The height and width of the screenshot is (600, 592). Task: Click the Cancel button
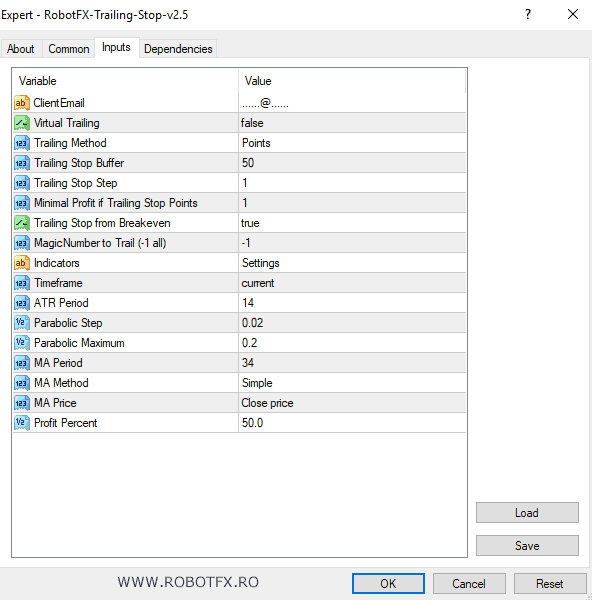(x=469, y=584)
